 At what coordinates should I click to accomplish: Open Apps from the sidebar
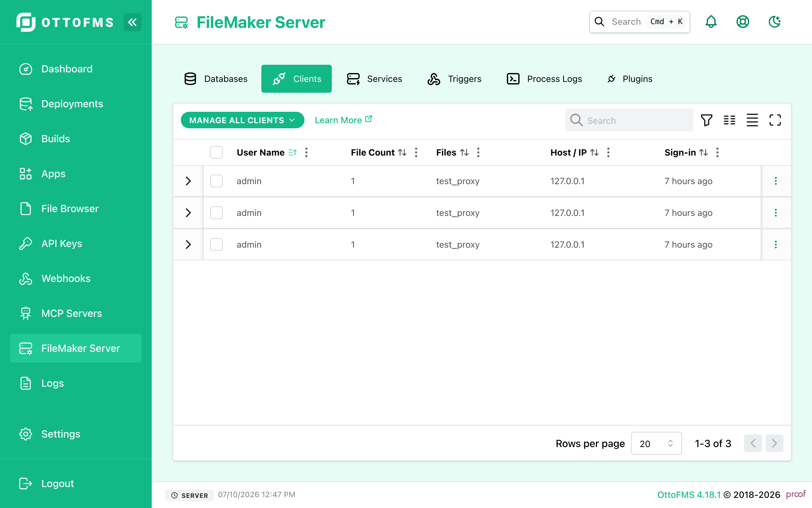(76, 174)
